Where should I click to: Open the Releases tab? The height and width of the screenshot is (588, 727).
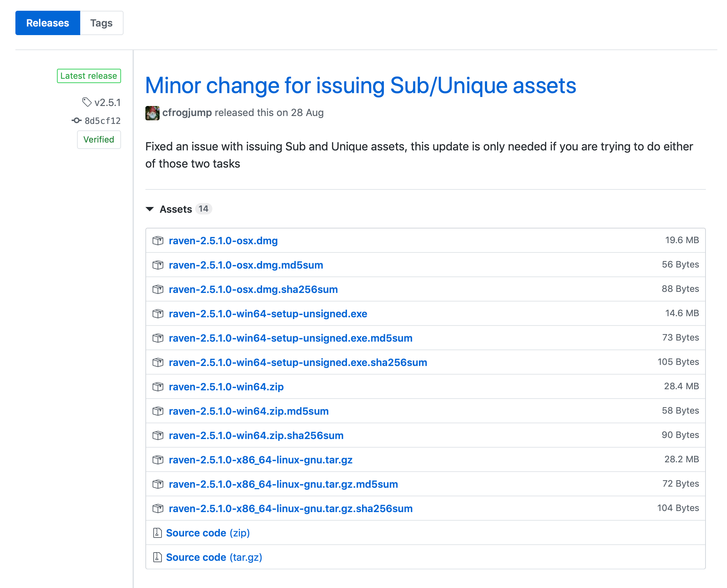[x=48, y=23]
